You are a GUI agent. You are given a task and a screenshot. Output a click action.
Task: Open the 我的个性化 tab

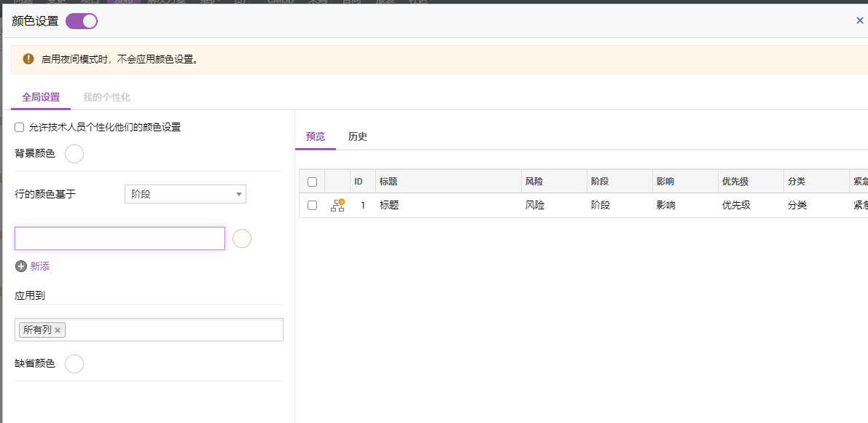(x=106, y=98)
